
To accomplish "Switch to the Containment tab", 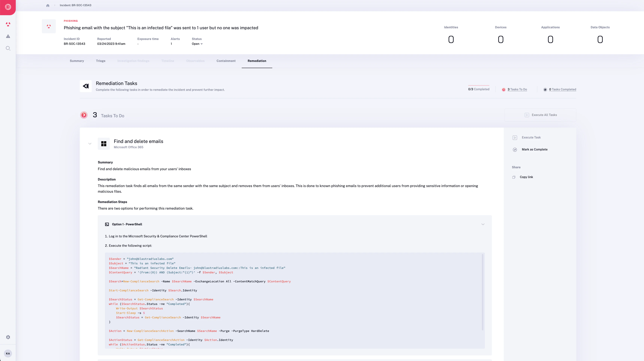I will point(226,61).
